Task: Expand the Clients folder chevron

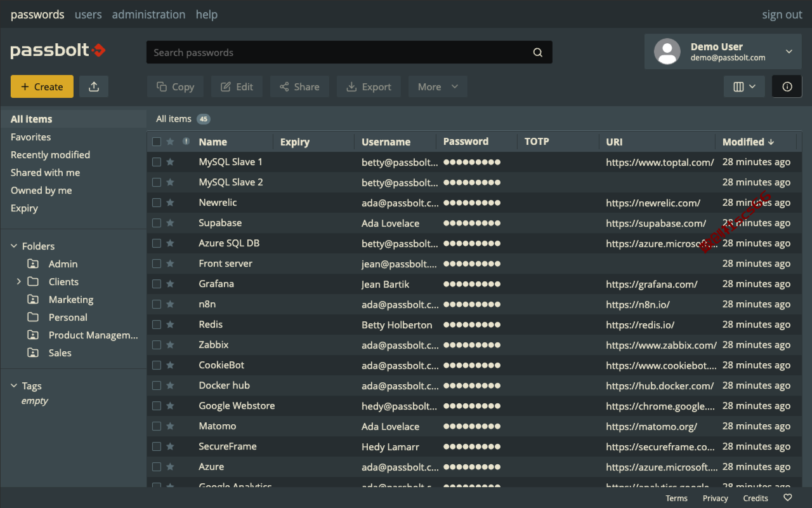Action: pos(18,281)
